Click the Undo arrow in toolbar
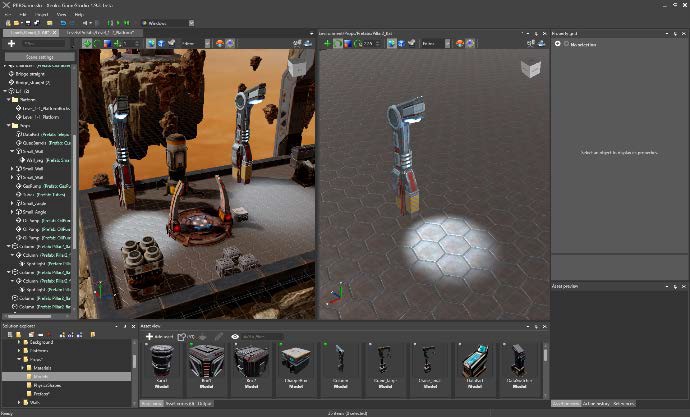This screenshot has height=417, width=690. click(x=63, y=22)
